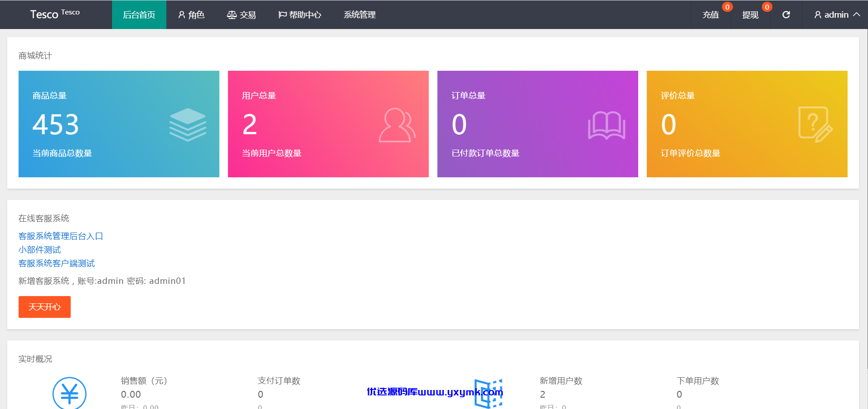Click the refresh icon in top bar
This screenshot has width=868, height=409.
click(x=786, y=15)
